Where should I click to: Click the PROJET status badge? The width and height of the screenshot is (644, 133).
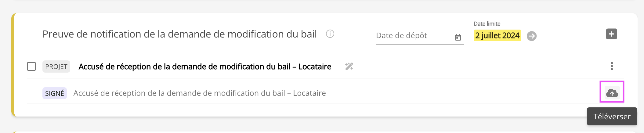coord(56,66)
